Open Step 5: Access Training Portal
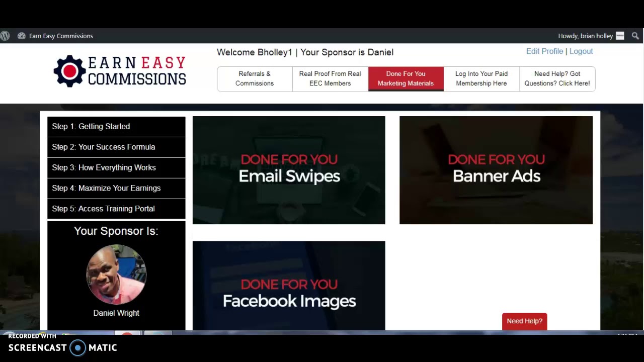 point(116,209)
